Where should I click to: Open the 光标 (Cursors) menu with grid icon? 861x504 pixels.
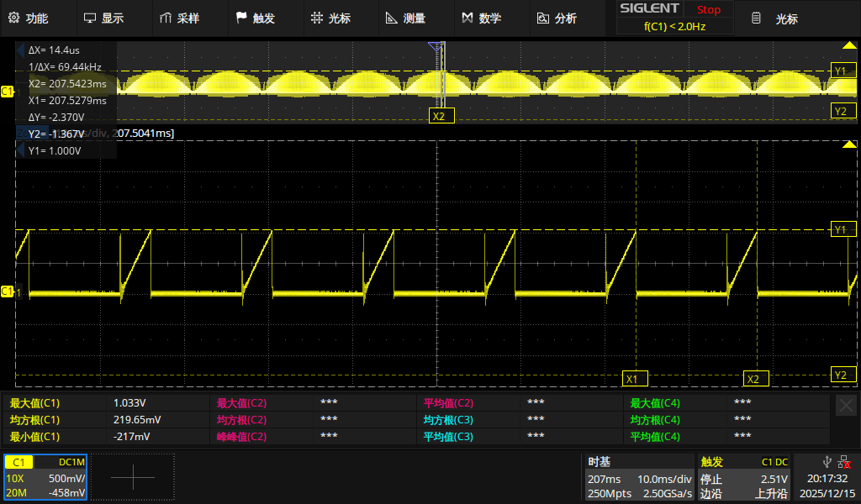coord(331,18)
